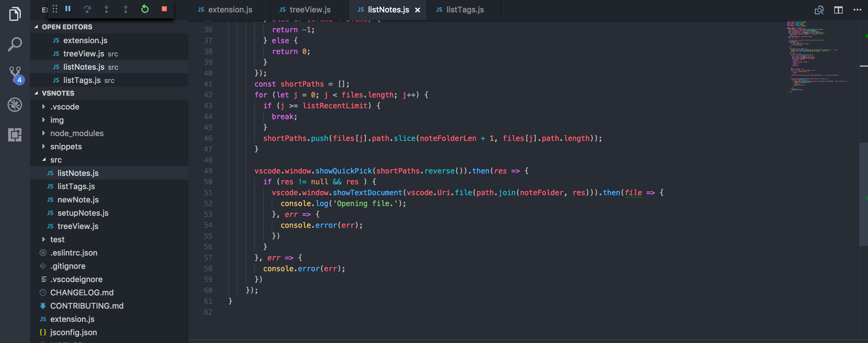
Task: Click line number 49 in the gutter
Action: tap(208, 171)
